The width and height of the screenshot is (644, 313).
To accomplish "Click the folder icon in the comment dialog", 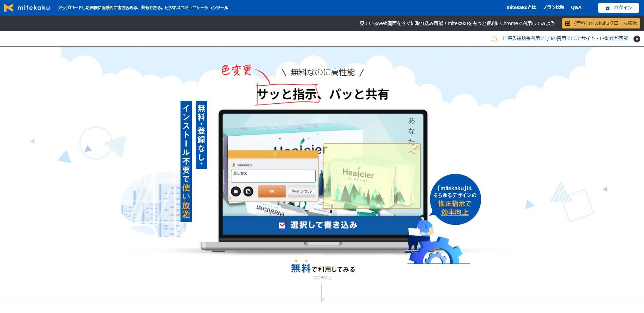I will click(236, 192).
